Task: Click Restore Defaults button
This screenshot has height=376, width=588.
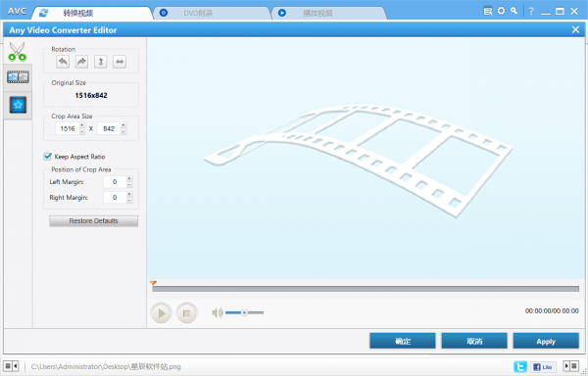Action: [93, 221]
